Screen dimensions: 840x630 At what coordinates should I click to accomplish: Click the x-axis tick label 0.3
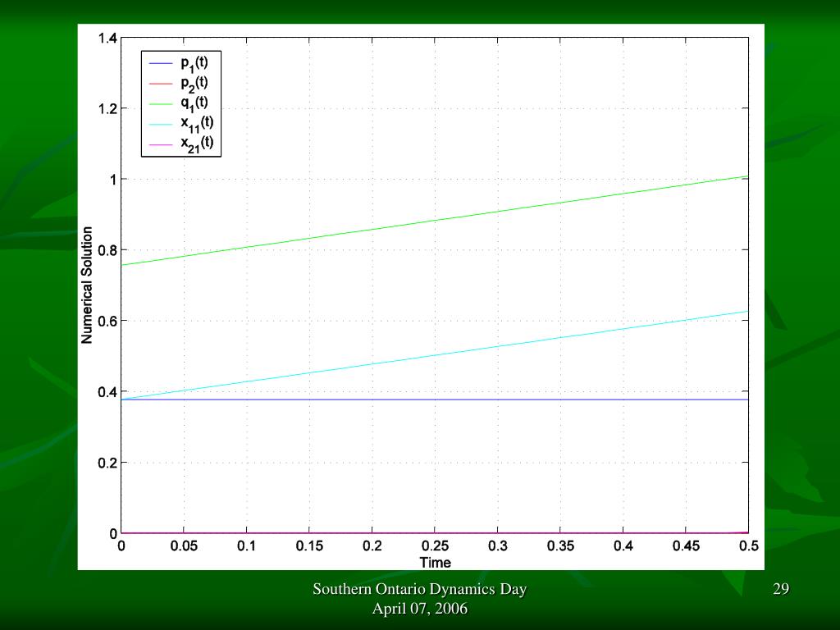point(498,546)
